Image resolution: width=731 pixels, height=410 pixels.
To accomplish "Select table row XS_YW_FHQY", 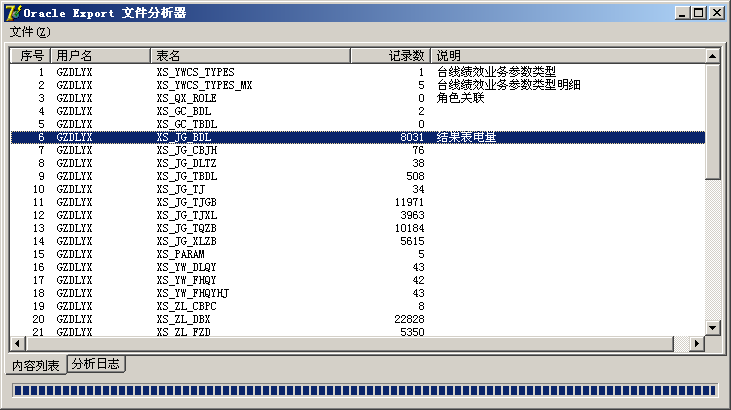I will coord(358,280).
